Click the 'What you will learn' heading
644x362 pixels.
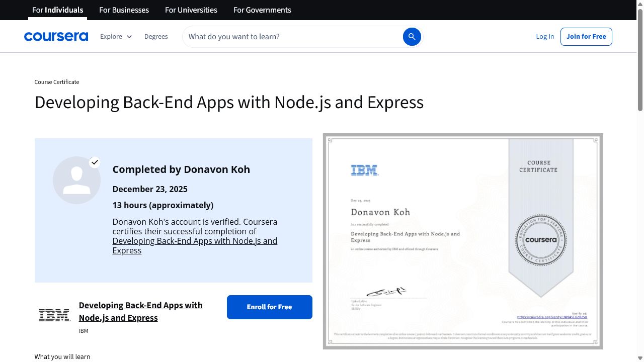(x=62, y=357)
